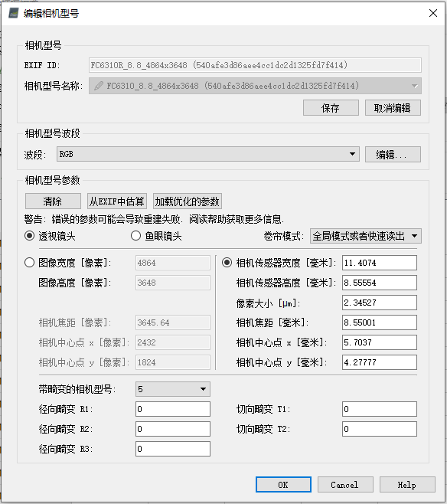Select the 透视镜头 radio button
This screenshot has height=504, width=447.
[30, 236]
